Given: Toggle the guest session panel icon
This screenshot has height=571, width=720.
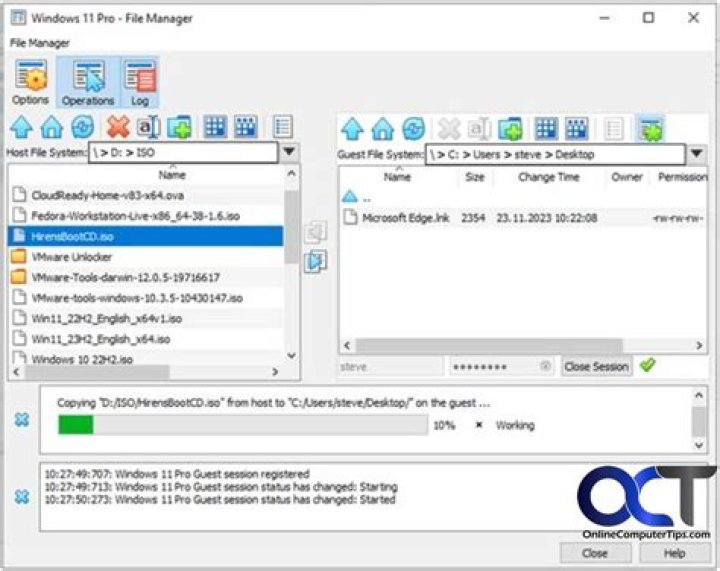Looking at the screenshot, I should (x=650, y=129).
